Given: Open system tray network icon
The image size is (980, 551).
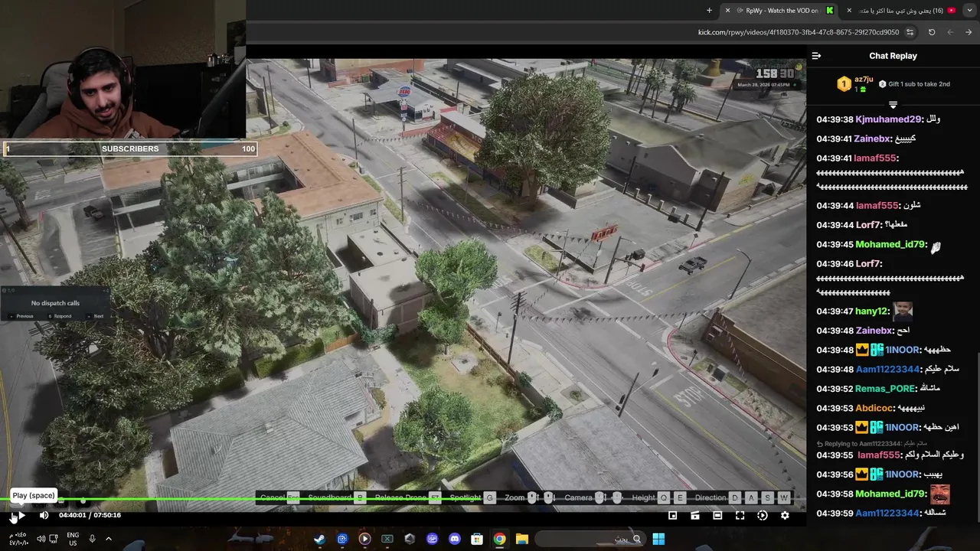Looking at the screenshot, I should pyautogui.click(x=54, y=539).
